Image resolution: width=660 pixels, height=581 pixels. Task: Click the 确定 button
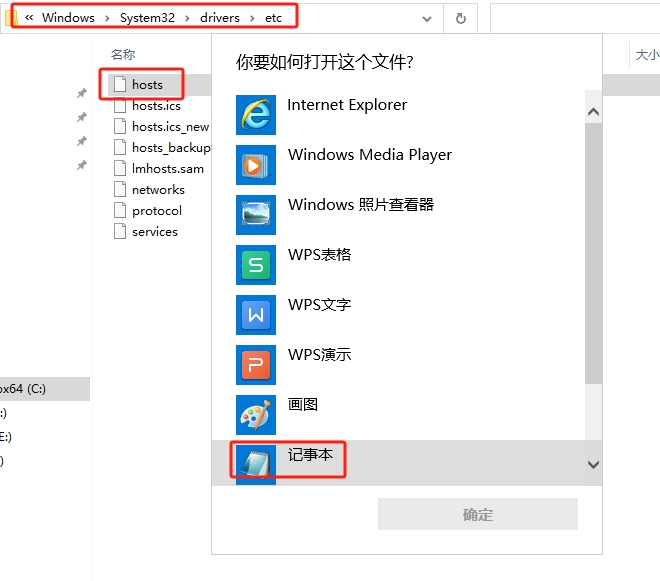point(478,514)
